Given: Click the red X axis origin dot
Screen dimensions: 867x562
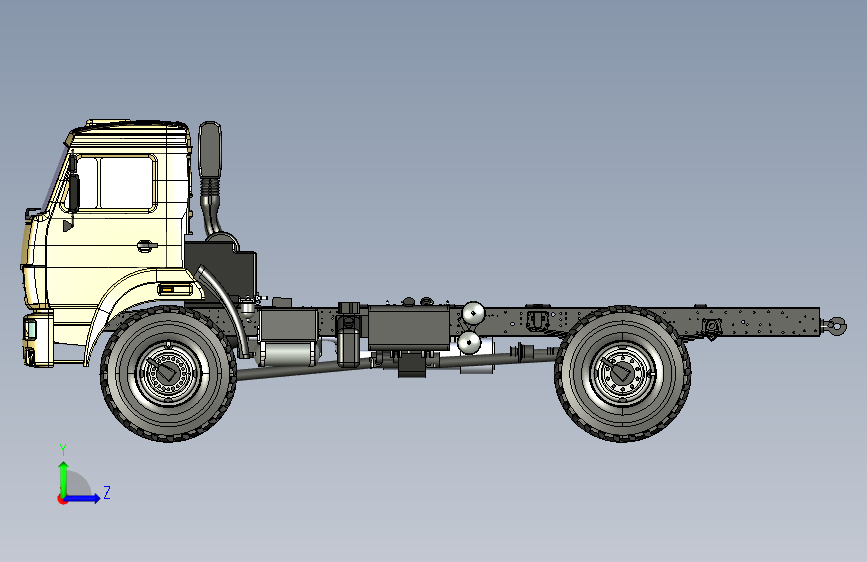Looking at the screenshot, I should [x=62, y=499].
